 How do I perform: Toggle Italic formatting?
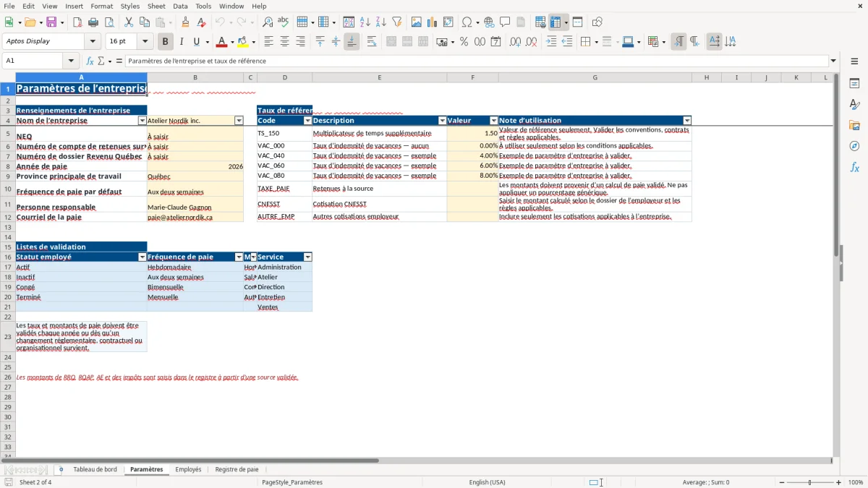point(182,42)
